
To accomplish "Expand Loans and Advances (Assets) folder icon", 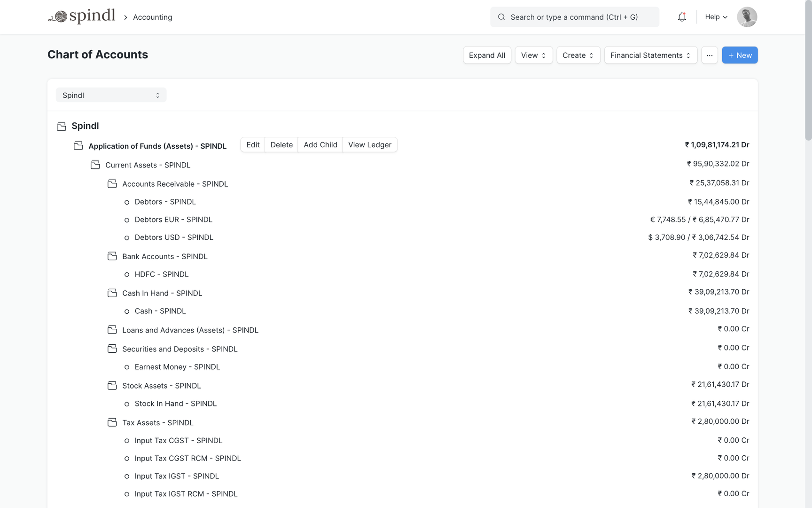I will tap(112, 330).
